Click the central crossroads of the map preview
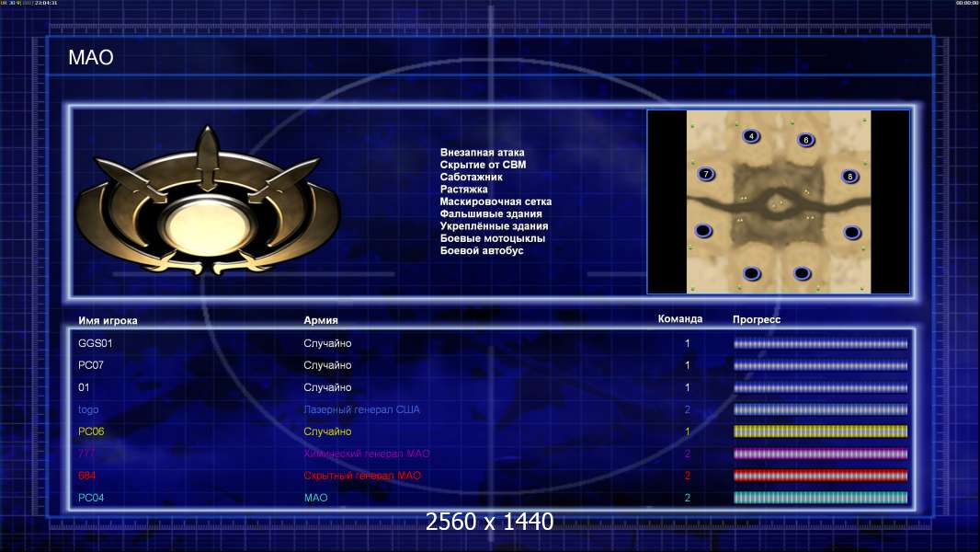The image size is (980, 552). [778, 204]
